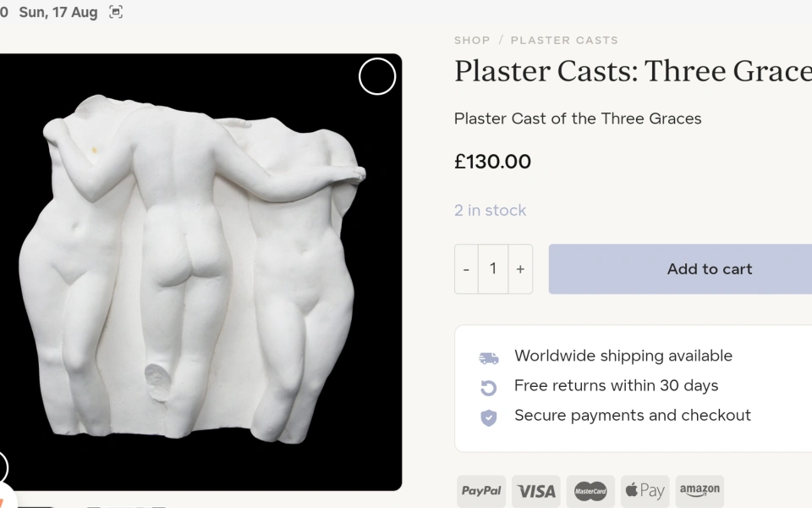812x508 pixels.
Task: Go to the SHOP breadcrumb link
Action: [472, 41]
